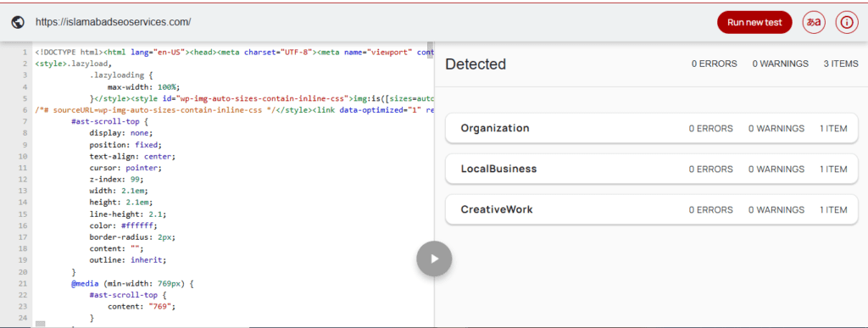The width and height of the screenshot is (868, 328).
Task: Click the 3 ITEMS summary count
Action: (840, 64)
